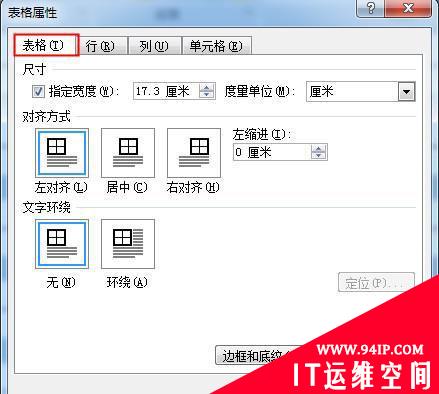This screenshot has height=394, width=439.
Task: Click the 边框和底纹 button
Action: coord(257,355)
